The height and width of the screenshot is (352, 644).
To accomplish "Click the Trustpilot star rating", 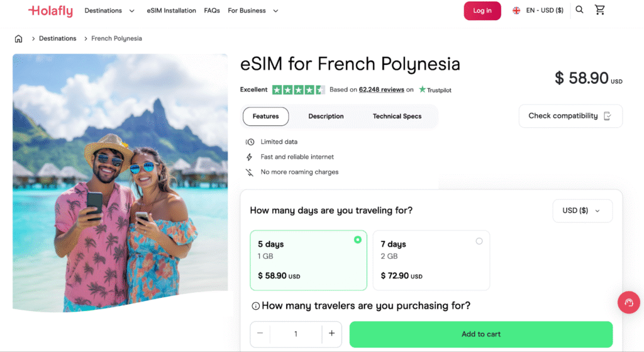I will (x=298, y=90).
